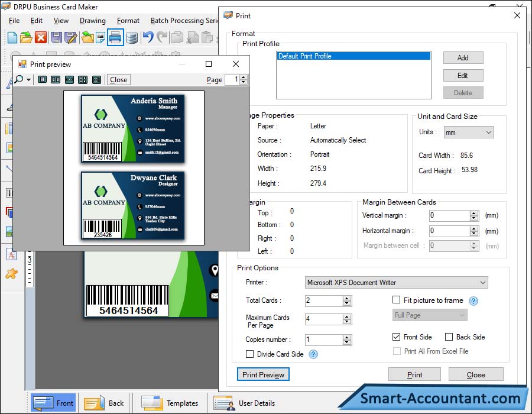
Task: Show three pages layout in Print preview
Action: click(69, 80)
